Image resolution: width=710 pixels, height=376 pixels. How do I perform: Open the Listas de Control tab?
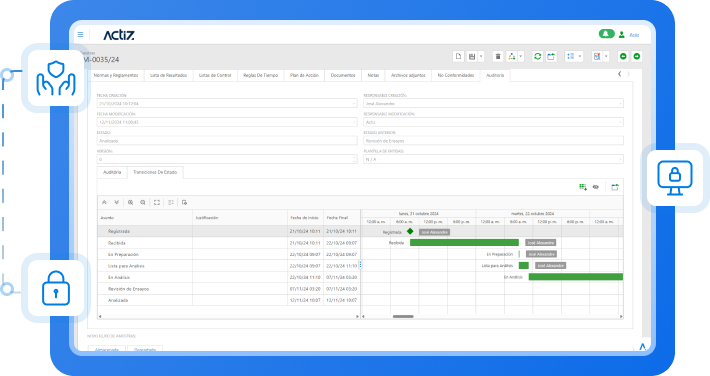215,75
